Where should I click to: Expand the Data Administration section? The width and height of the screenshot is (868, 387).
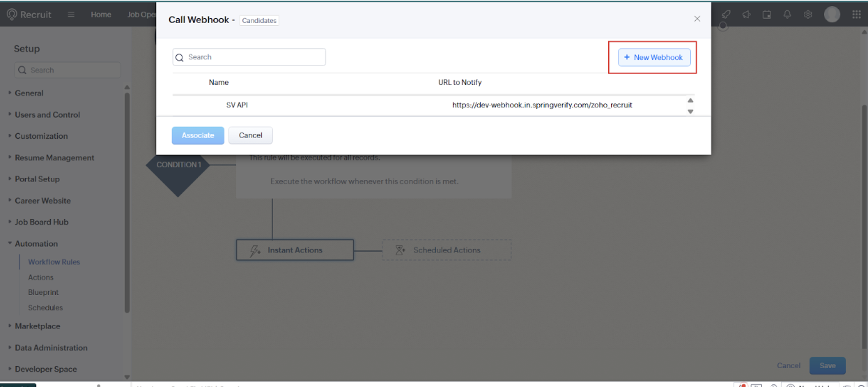pyautogui.click(x=51, y=347)
